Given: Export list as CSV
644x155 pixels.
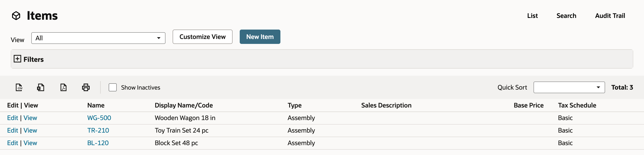Looking at the screenshot, I should (x=19, y=87).
